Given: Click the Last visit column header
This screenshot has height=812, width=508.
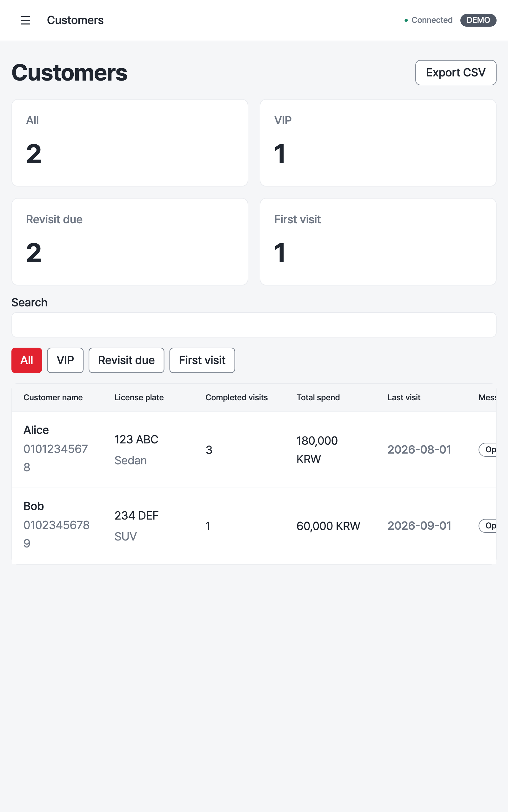Looking at the screenshot, I should (404, 398).
